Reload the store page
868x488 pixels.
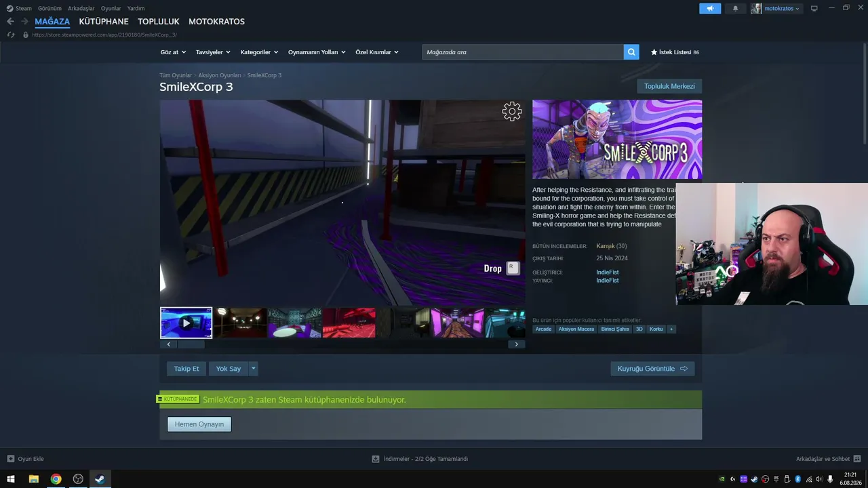click(11, 35)
